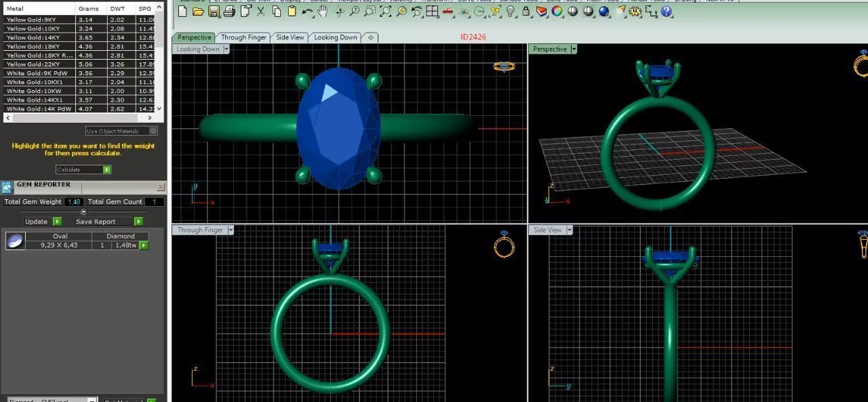
Task: Select the oval gem thumbnail
Action: (16, 241)
